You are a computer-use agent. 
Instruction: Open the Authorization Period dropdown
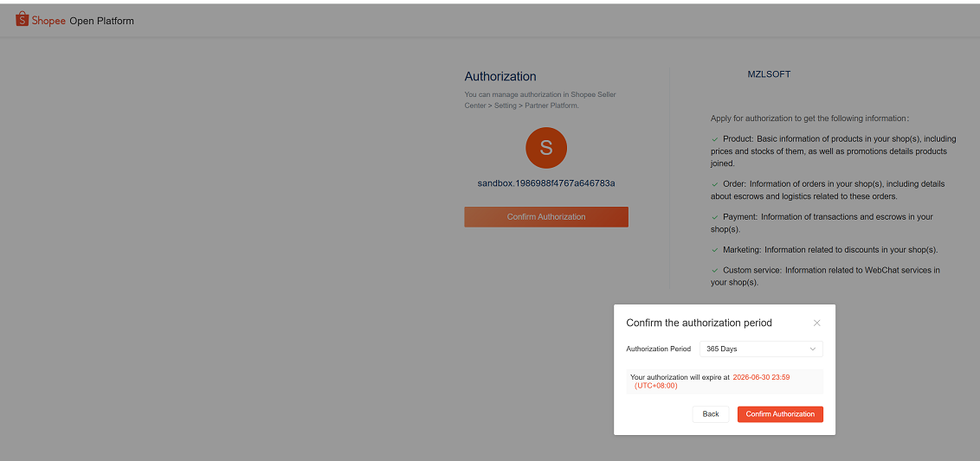[x=761, y=349]
